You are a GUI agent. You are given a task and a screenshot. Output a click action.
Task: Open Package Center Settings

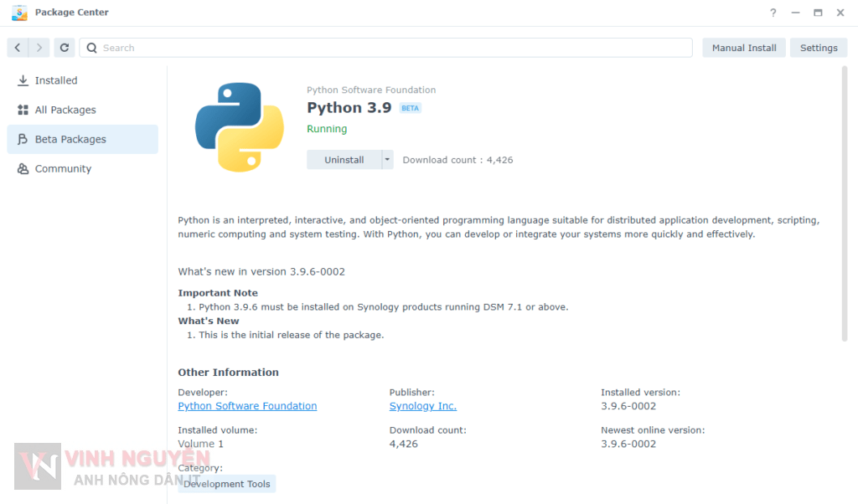[818, 48]
